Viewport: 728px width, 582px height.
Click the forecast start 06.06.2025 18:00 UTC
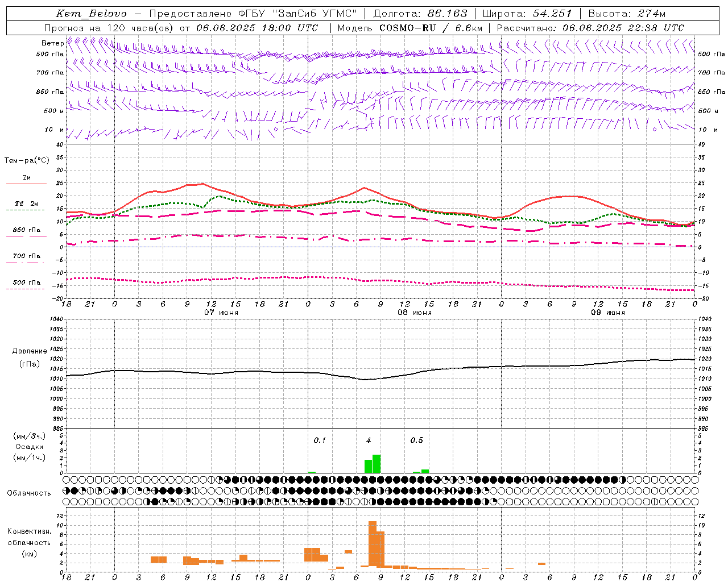click(257, 28)
